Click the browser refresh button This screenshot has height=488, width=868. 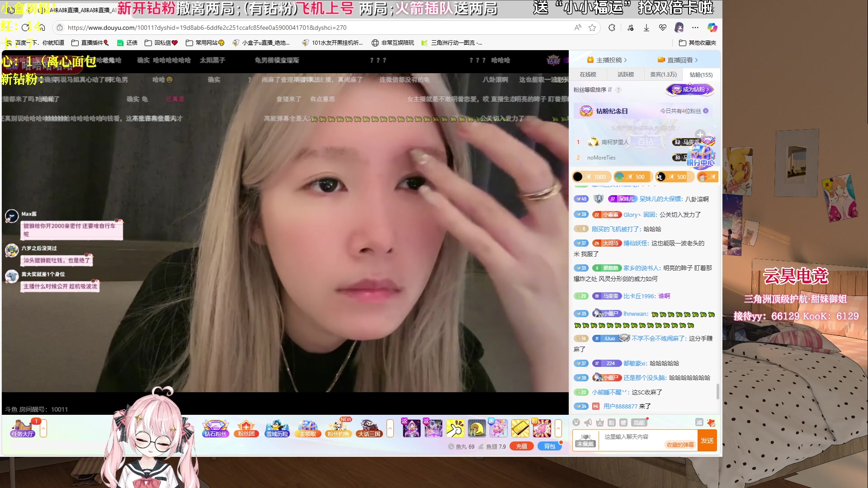point(25,28)
